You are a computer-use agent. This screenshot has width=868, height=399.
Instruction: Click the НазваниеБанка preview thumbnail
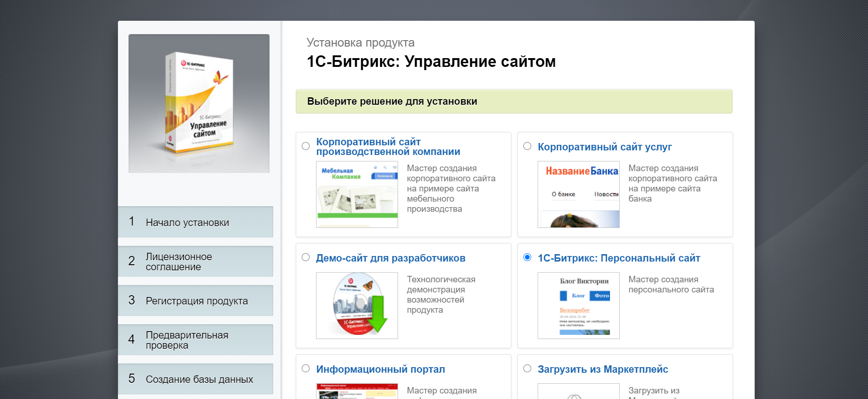(x=579, y=194)
